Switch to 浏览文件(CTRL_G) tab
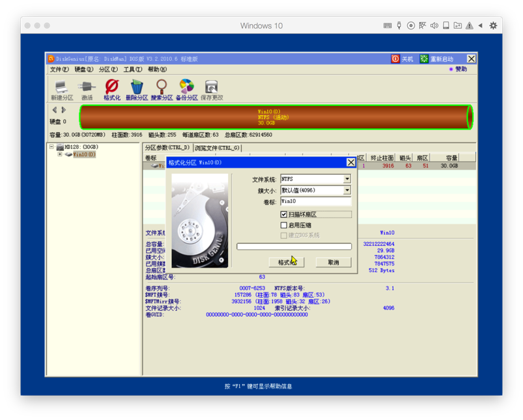The height and width of the screenshot is (420, 523). click(217, 148)
